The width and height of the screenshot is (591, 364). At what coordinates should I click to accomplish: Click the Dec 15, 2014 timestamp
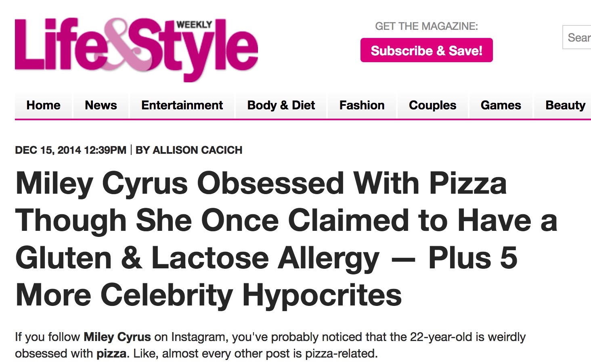click(71, 150)
